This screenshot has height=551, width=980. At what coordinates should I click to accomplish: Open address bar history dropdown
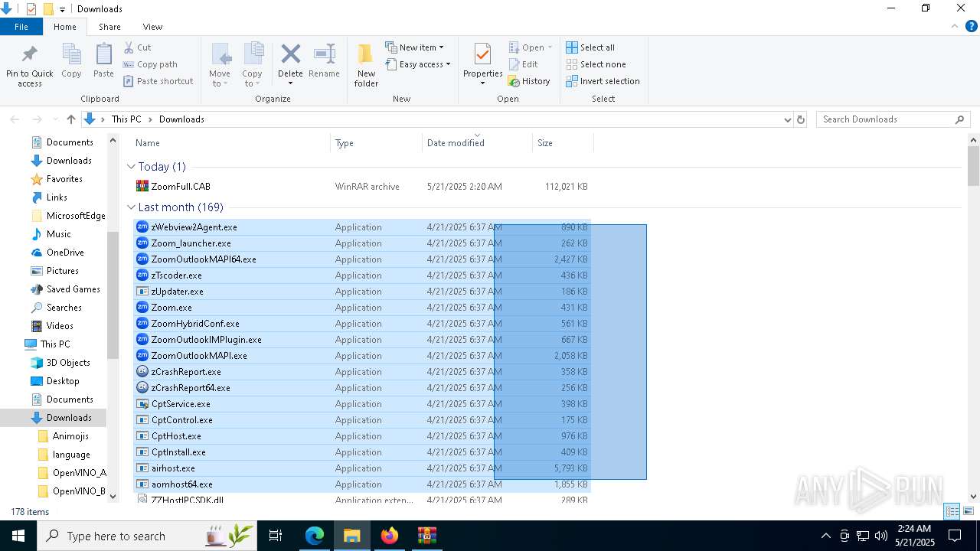pos(787,119)
